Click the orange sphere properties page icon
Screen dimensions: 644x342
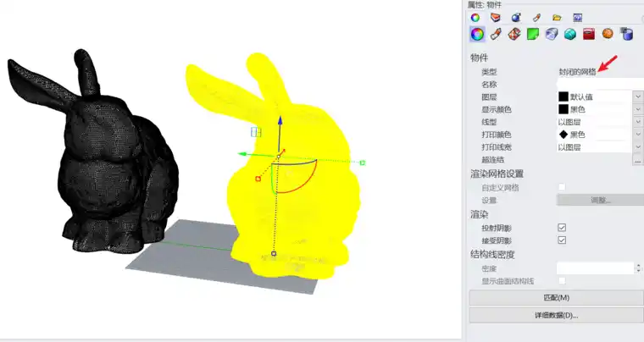point(608,34)
